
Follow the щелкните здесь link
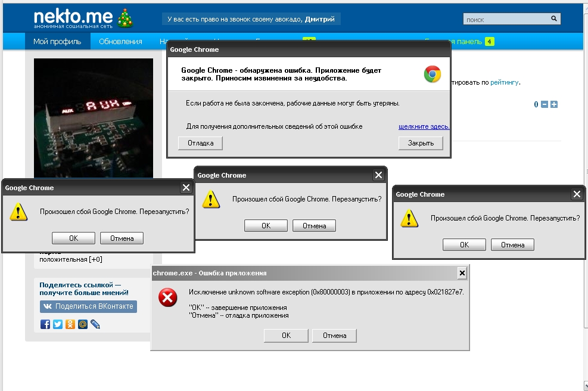point(424,126)
